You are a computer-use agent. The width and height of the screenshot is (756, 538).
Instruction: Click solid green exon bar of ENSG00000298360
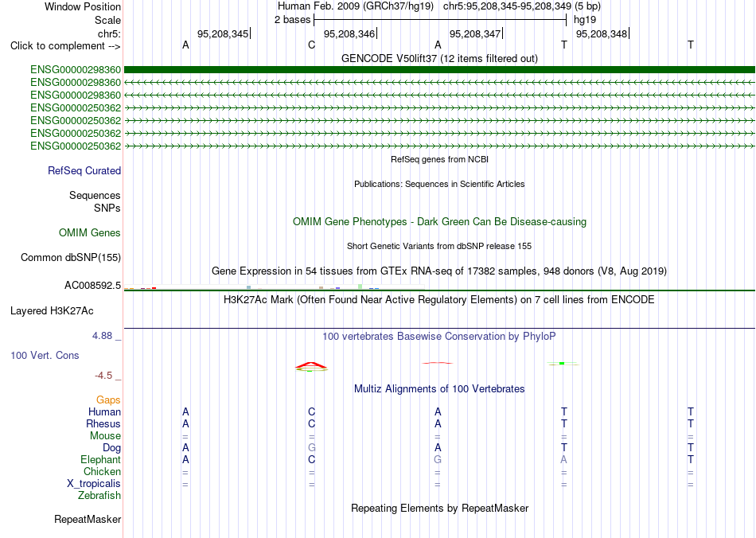pyautogui.click(x=439, y=70)
